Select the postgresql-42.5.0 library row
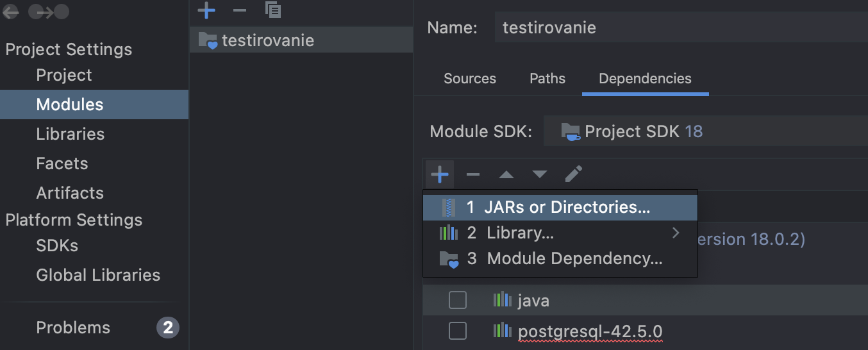This screenshot has height=350, width=868. [646, 331]
